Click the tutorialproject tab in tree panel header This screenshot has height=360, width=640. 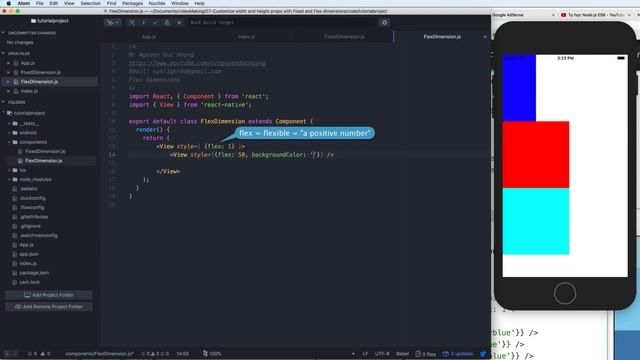[50, 21]
